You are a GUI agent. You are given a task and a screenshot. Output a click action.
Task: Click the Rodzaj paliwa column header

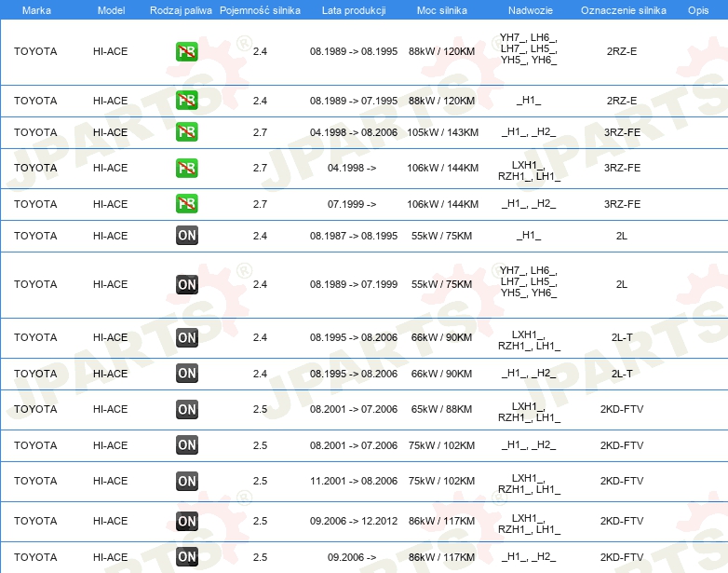pyautogui.click(x=181, y=10)
